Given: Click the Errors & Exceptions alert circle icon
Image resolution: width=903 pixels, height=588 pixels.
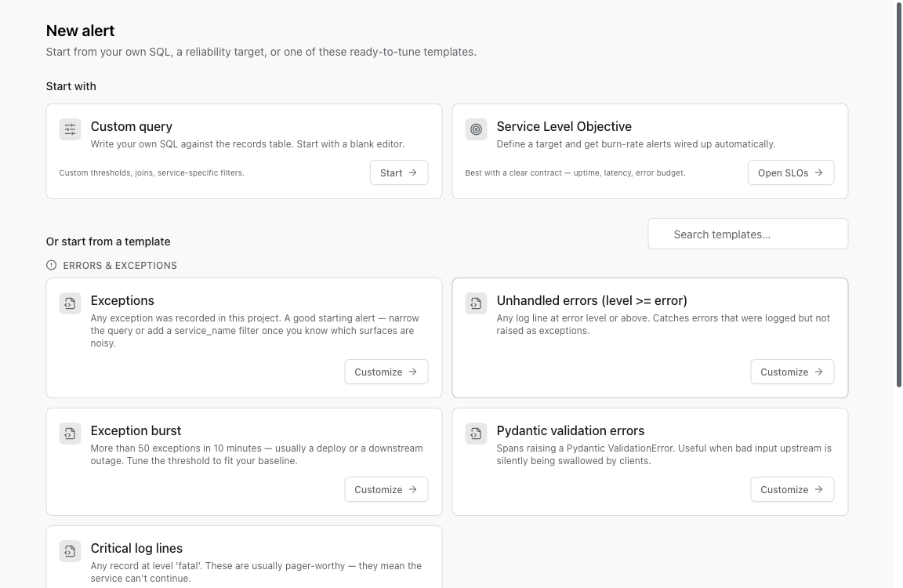Looking at the screenshot, I should (x=51, y=265).
